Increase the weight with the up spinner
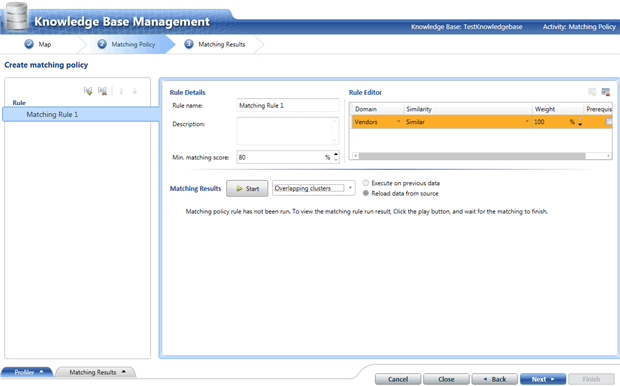 (580, 119)
